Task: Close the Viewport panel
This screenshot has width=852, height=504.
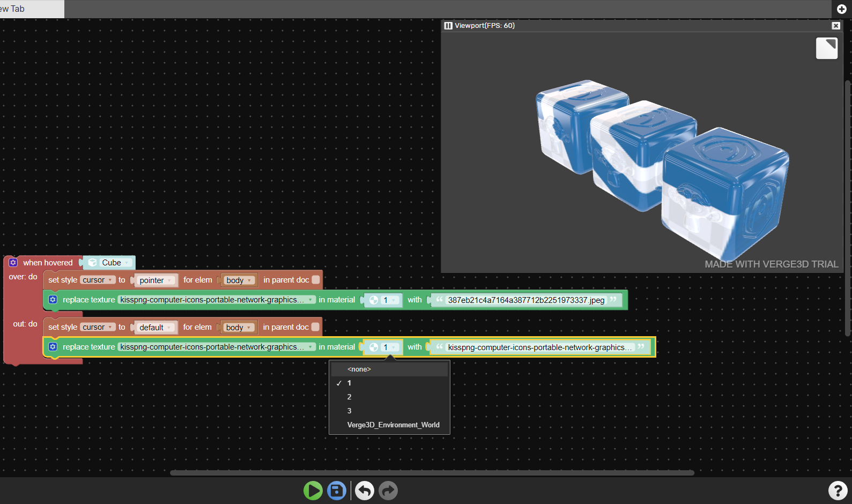Action: 836,26
